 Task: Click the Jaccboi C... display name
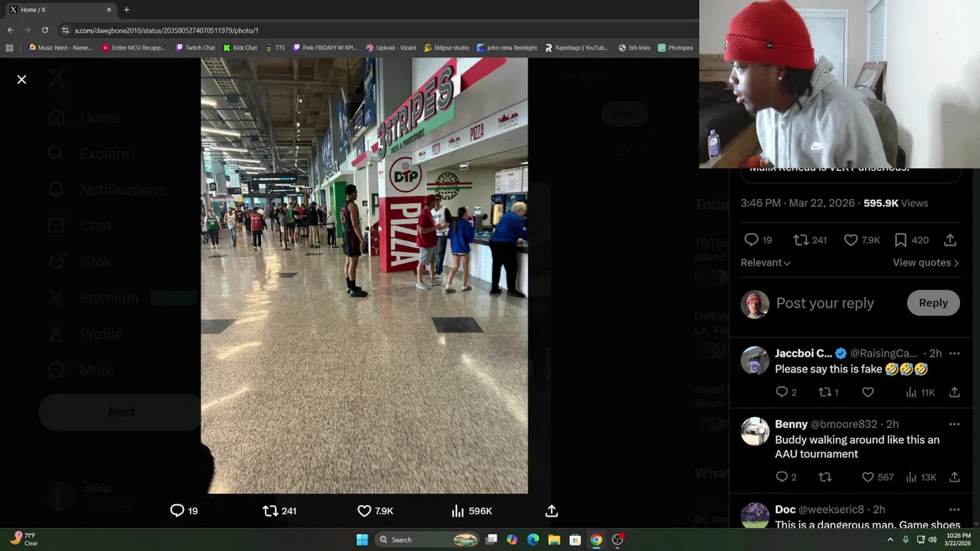coord(803,354)
